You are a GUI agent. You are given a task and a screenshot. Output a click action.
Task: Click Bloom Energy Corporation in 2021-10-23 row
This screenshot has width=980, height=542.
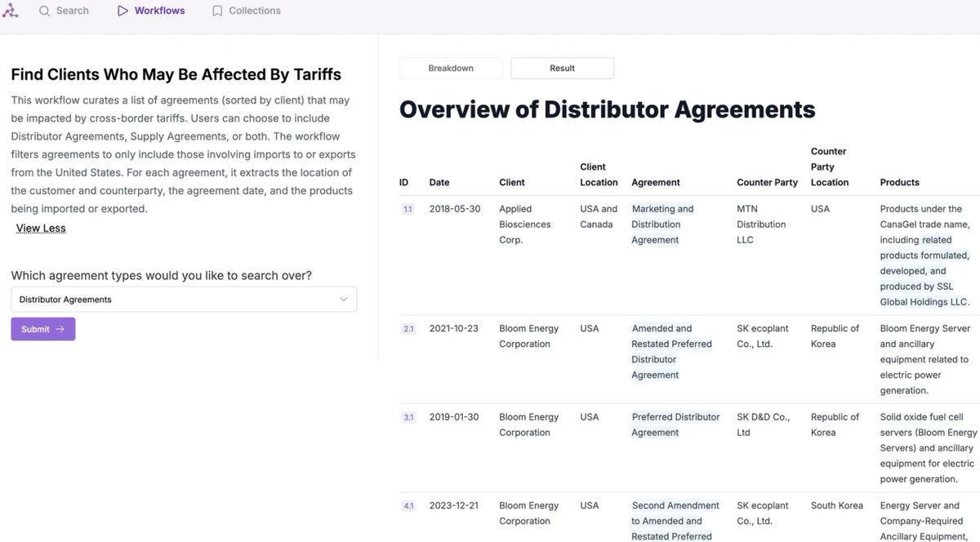click(x=528, y=336)
